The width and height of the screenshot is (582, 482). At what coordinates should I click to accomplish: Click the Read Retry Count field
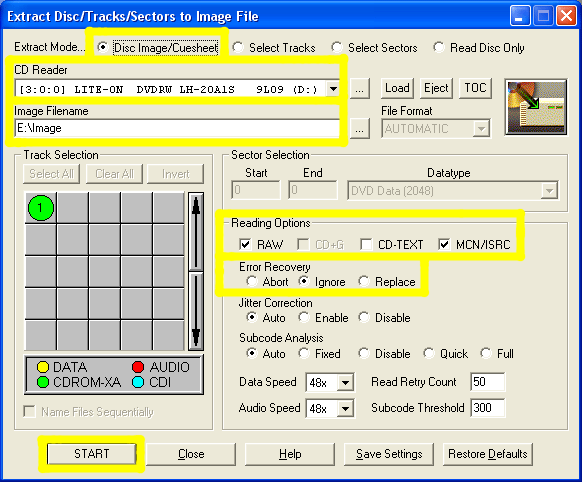487,382
